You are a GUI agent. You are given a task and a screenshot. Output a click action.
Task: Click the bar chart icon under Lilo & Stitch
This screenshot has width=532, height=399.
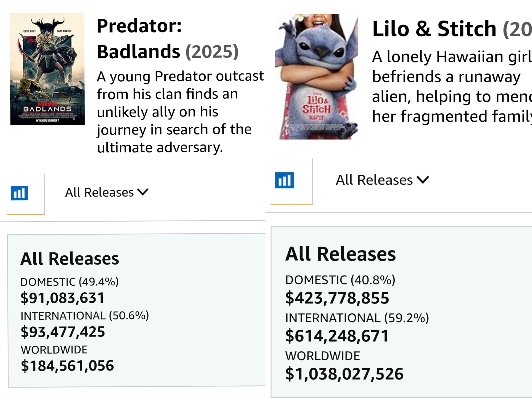tap(284, 180)
